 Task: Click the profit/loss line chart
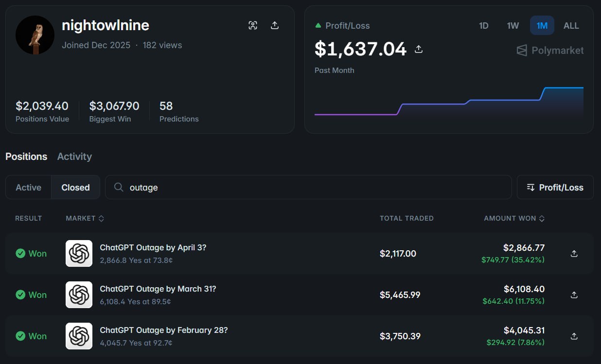[x=448, y=103]
